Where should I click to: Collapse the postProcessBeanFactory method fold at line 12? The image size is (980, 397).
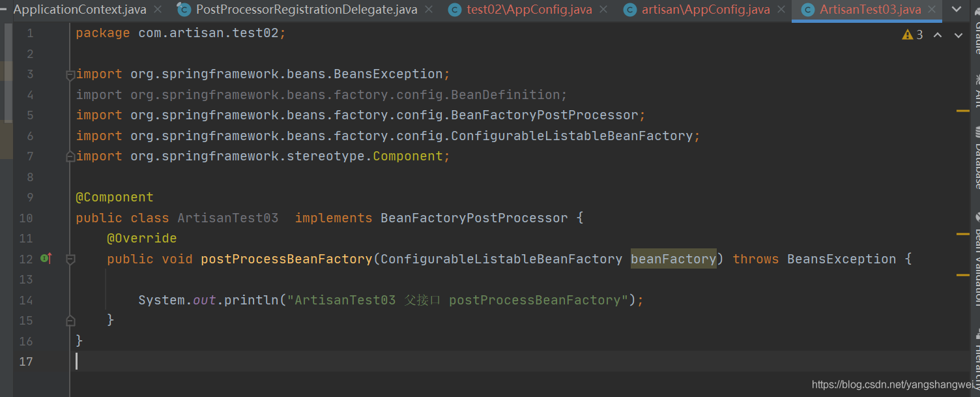pos(70,259)
